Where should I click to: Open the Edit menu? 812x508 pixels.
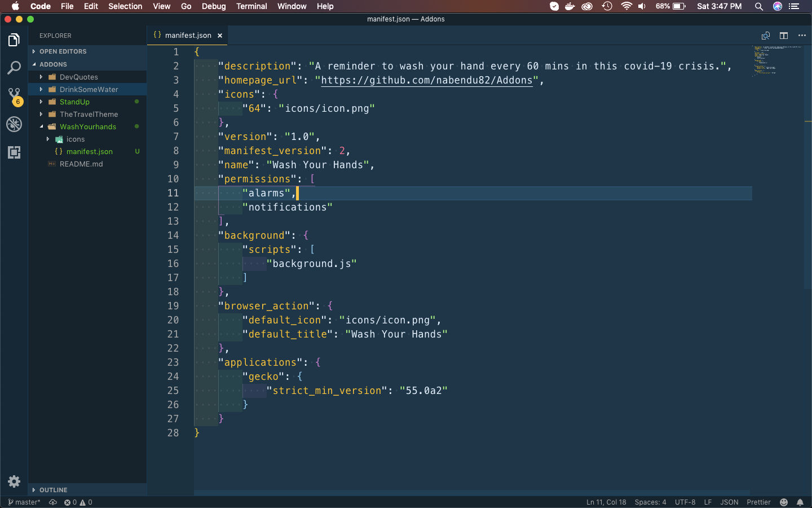pyautogui.click(x=91, y=6)
